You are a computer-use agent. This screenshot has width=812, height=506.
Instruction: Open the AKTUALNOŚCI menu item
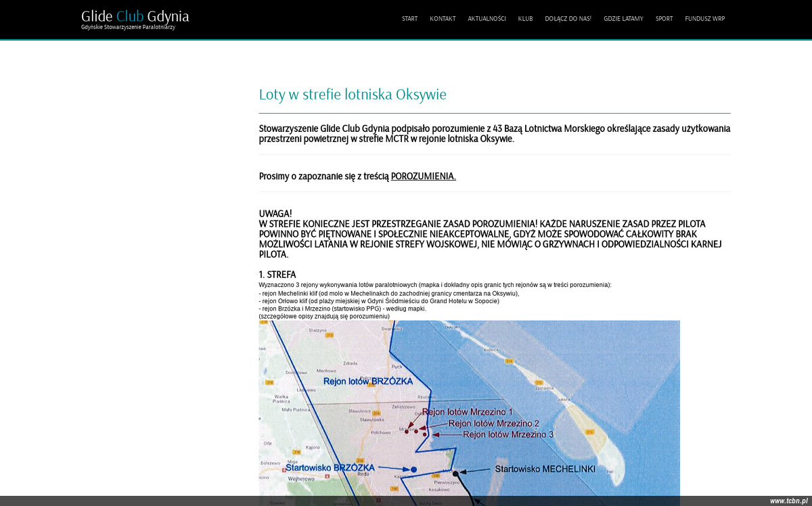tap(487, 19)
